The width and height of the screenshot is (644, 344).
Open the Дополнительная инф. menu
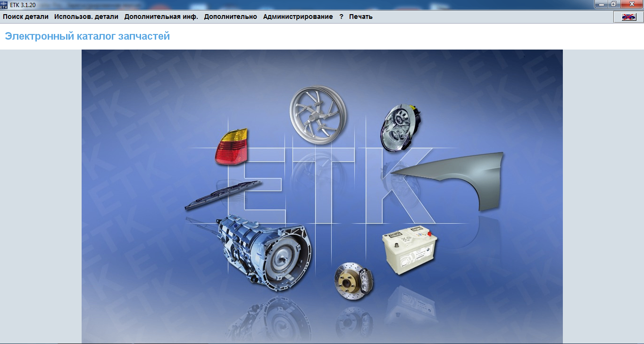tap(161, 17)
